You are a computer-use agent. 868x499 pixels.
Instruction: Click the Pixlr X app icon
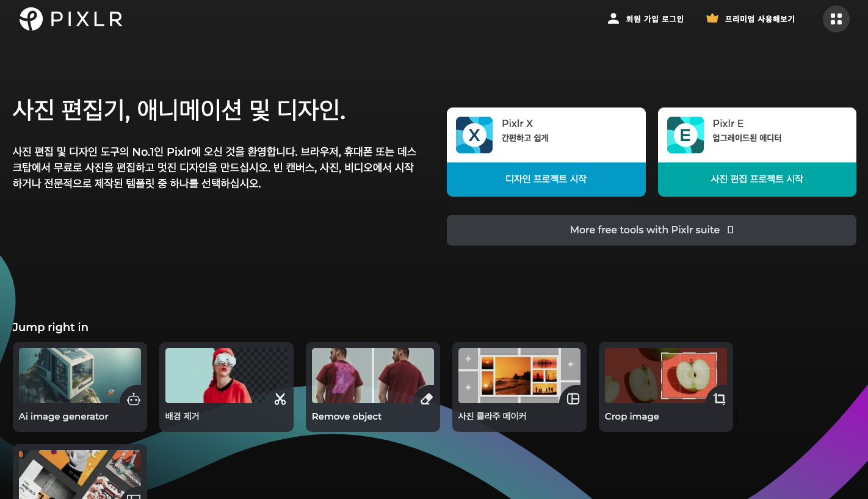pyautogui.click(x=474, y=135)
